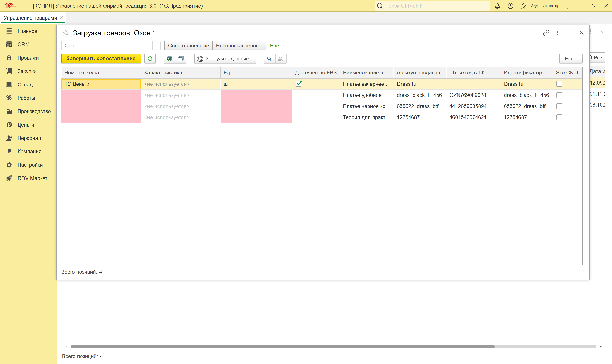This screenshot has height=364, width=612.
Task: Select barcode 4601546074621 cell
Action: (x=473, y=117)
